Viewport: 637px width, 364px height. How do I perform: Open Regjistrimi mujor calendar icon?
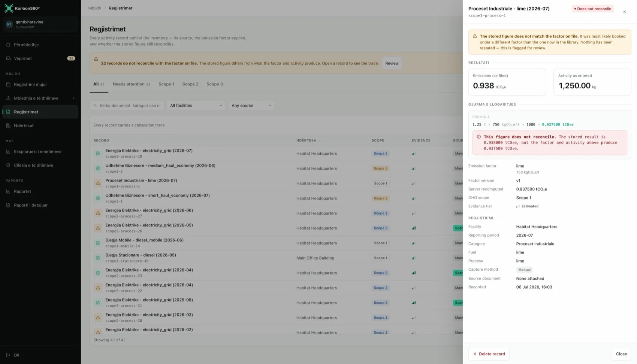coord(8,85)
